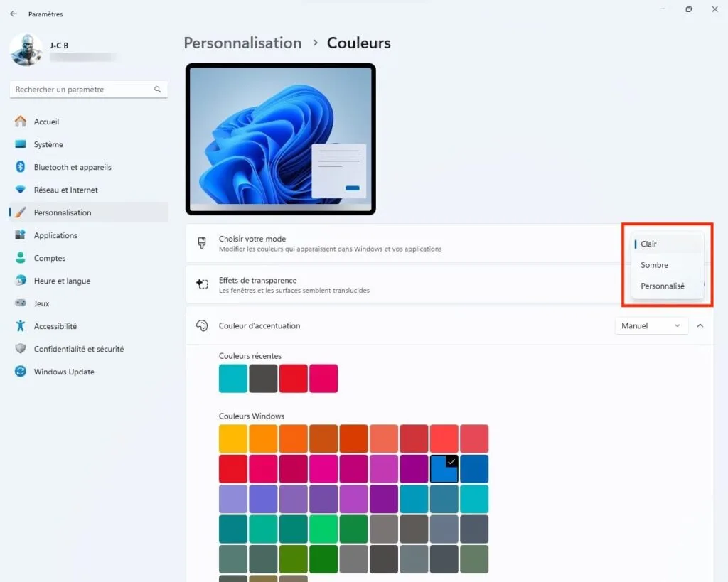
Task: Select the checked blue accent swatch
Action: click(444, 468)
